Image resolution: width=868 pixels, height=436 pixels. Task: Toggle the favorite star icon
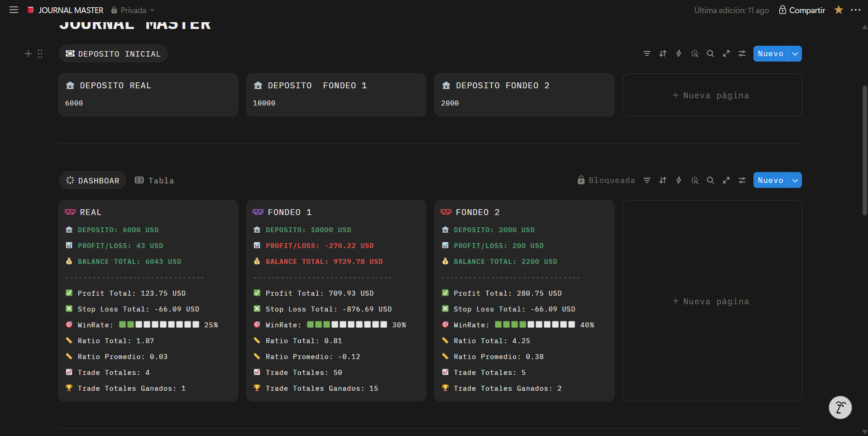pyautogui.click(x=839, y=10)
